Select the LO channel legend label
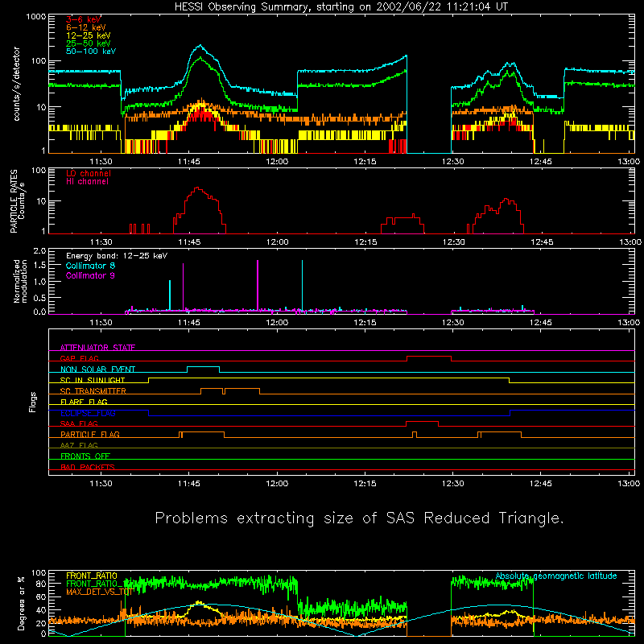 [89, 173]
